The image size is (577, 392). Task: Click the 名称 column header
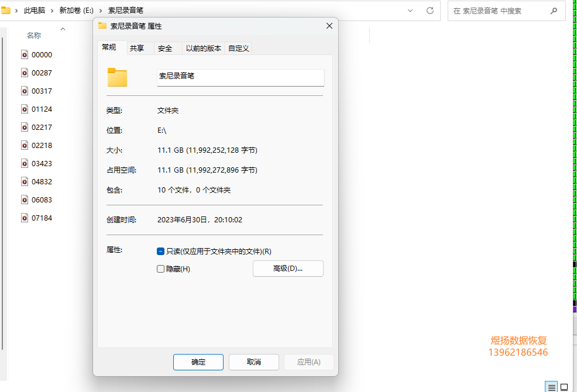34,36
